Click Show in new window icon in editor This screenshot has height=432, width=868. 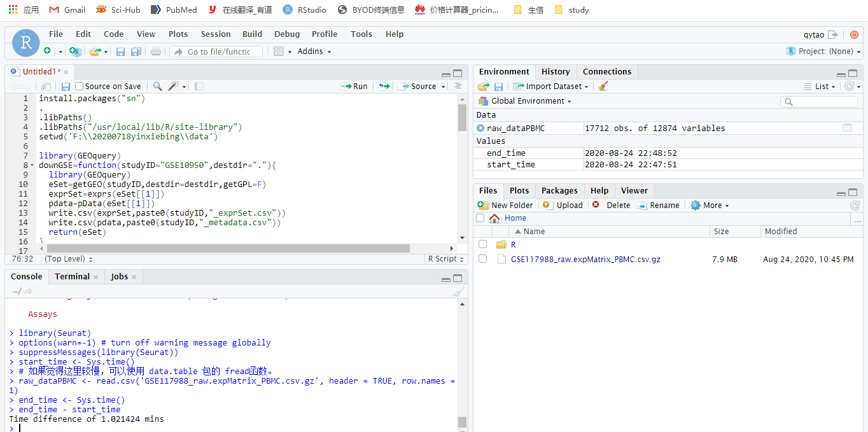tap(46, 86)
